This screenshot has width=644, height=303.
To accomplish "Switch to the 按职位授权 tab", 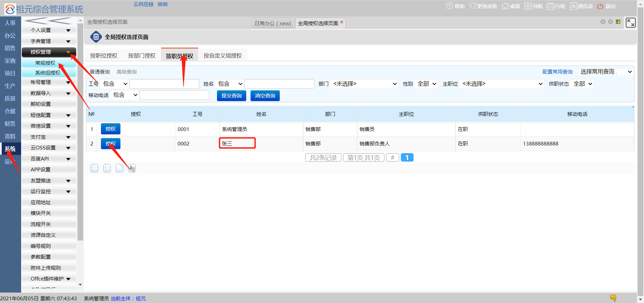I will pos(104,56).
